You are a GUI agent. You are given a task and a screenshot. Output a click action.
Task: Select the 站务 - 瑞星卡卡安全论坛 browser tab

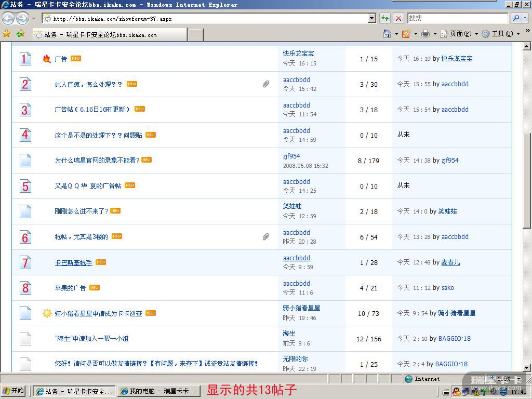(110, 35)
